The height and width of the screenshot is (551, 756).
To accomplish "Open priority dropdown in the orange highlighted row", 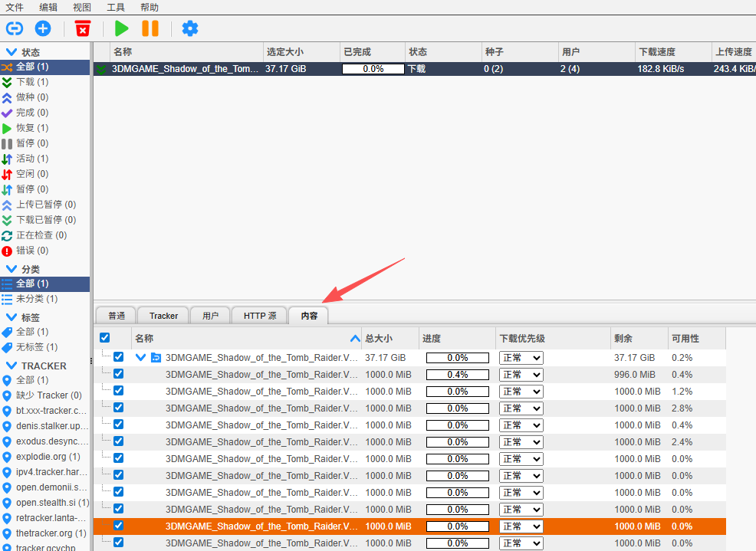I will [x=521, y=526].
